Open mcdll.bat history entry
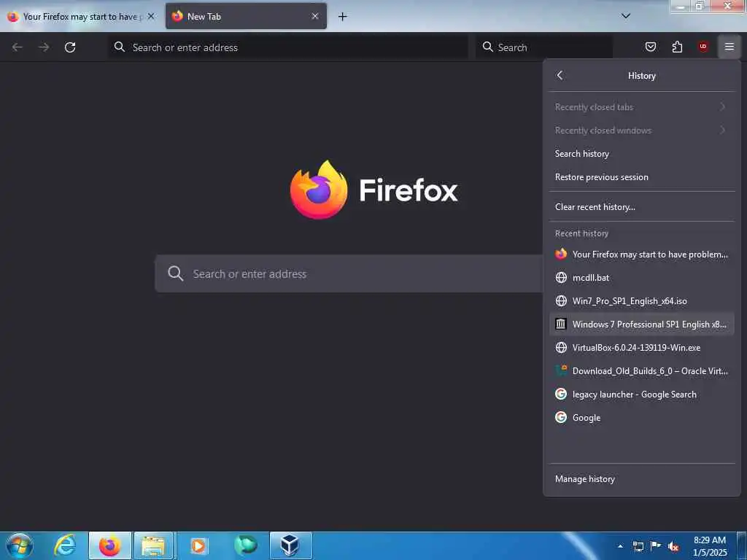The height and width of the screenshot is (560, 747). (x=641, y=278)
